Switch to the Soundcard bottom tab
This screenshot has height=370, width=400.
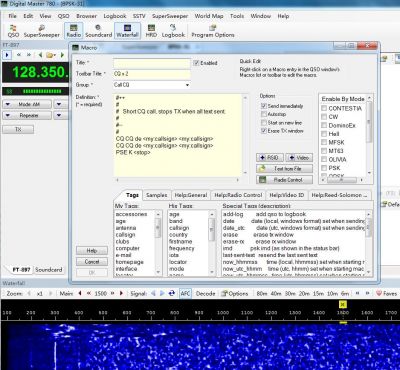(x=49, y=270)
